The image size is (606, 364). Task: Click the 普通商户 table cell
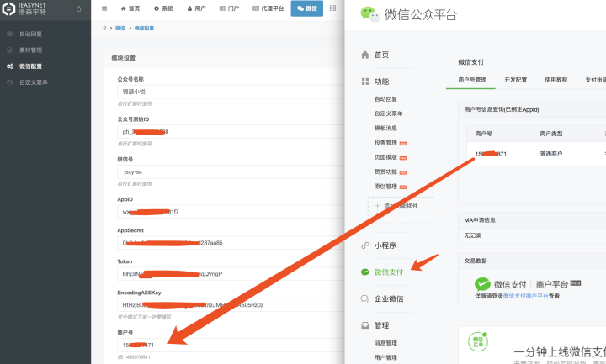coord(551,154)
